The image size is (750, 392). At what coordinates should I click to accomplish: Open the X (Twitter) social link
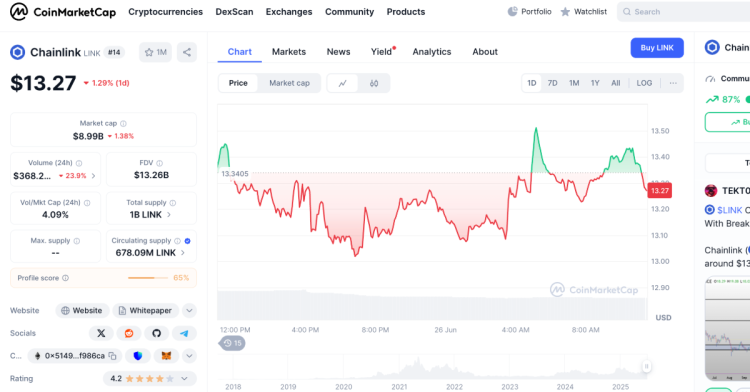[101, 333]
